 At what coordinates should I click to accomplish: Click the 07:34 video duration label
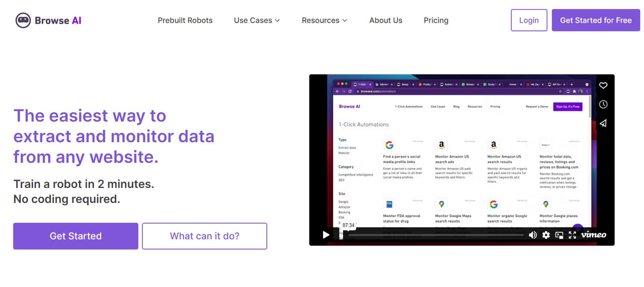pos(348,225)
